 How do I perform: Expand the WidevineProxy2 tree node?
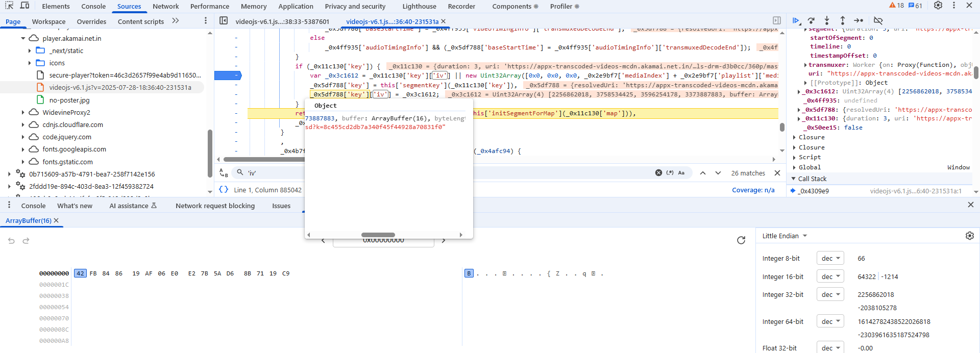tap(23, 112)
